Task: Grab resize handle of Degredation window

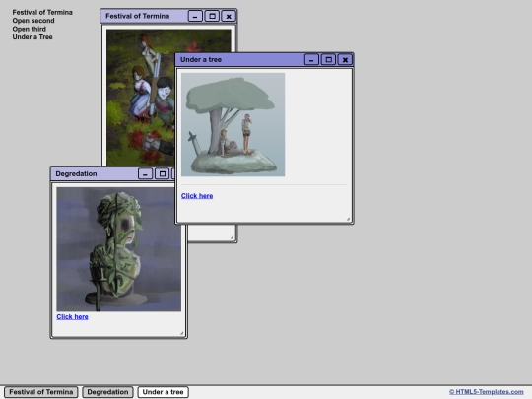Action: pyautogui.click(x=182, y=333)
